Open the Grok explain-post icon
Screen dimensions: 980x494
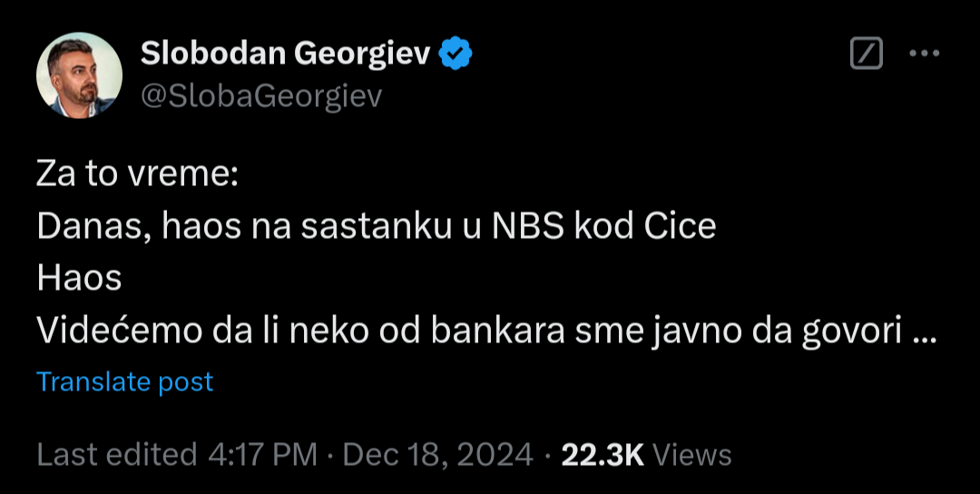[x=866, y=54]
